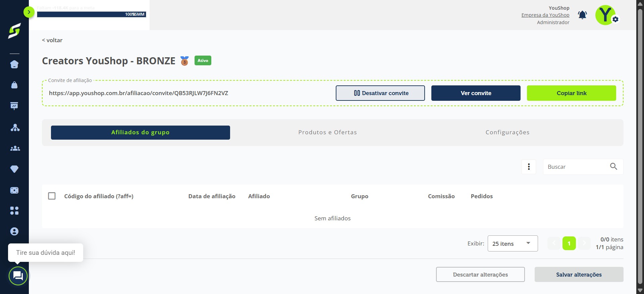Click the Comissão column header
Image resolution: width=644 pixels, height=294 pixels.
441,196
